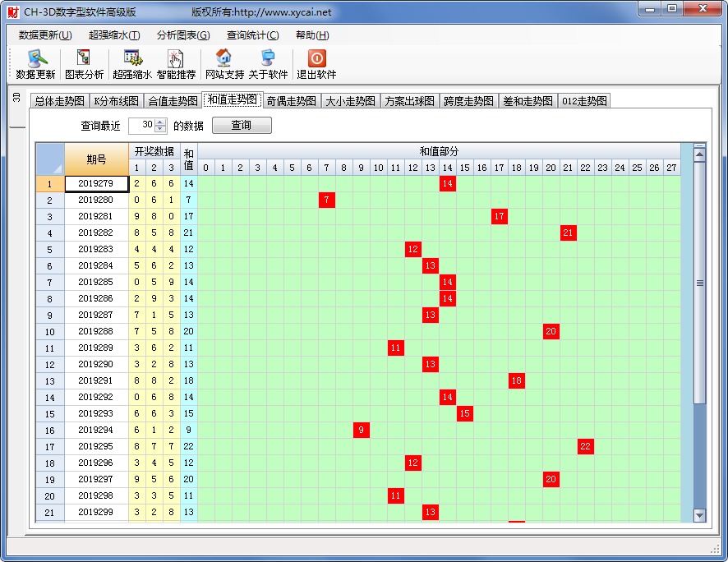Viewport: 728px width, 562px height.
Task: Click the 智能推荐 toolbar icon
Action: pyautogui.click(x=176, y=65)
